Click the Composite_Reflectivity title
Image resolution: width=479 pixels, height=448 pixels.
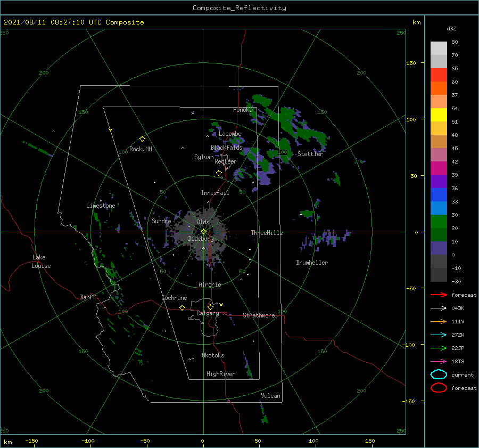tap(240, 8)
